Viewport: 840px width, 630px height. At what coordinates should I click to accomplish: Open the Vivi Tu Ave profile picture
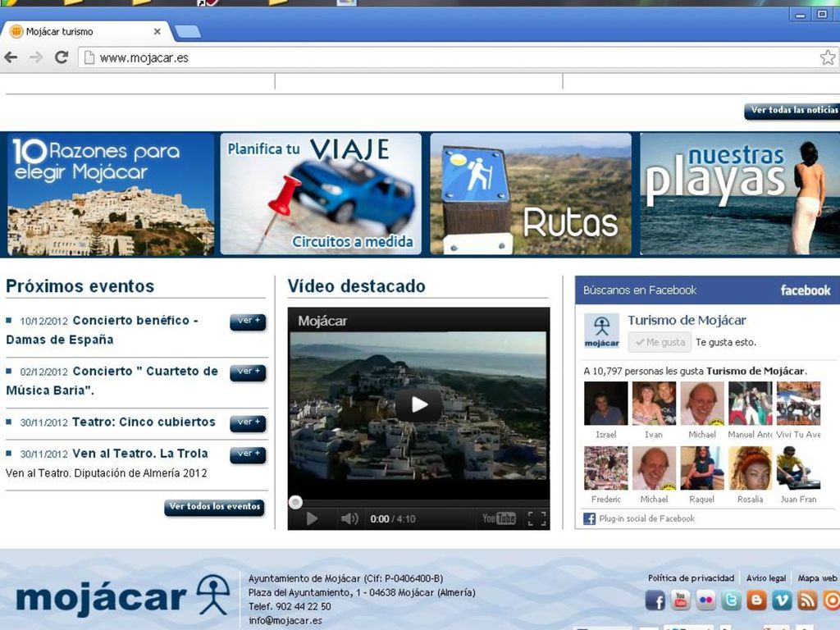(799, 404)
